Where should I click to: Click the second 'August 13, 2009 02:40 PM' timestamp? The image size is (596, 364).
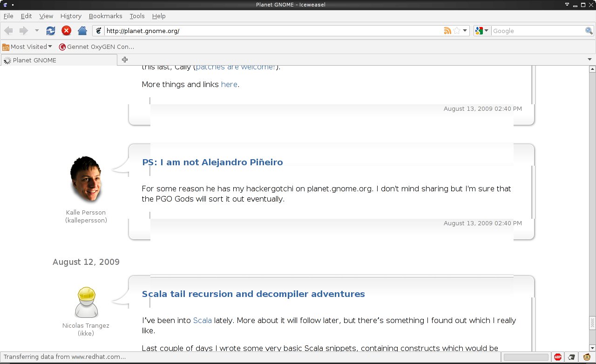483,223
